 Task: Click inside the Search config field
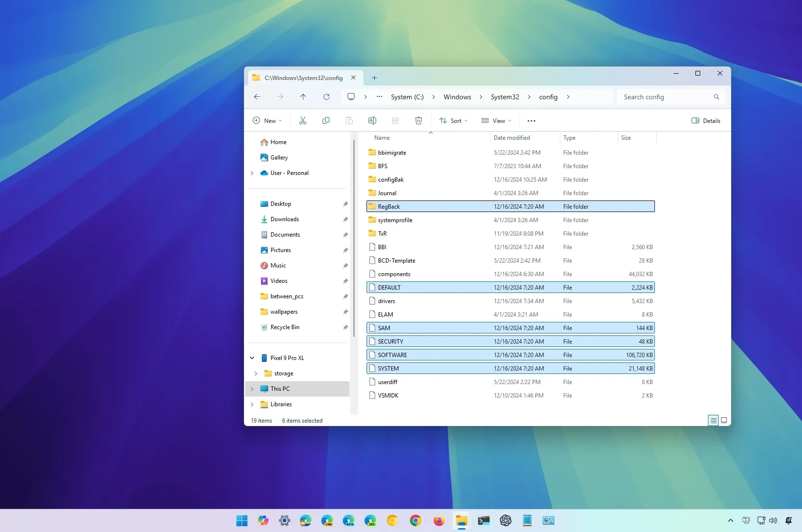(666, 97)
